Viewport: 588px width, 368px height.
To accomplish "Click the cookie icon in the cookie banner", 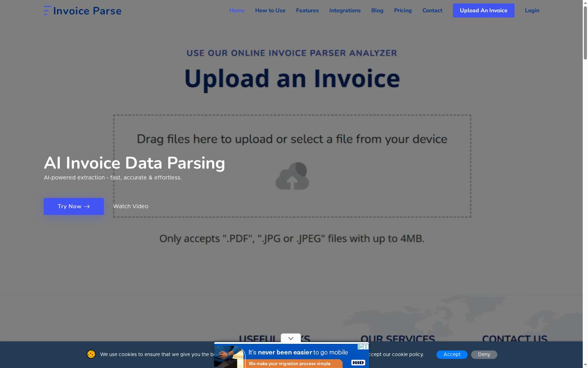I will tap(91, 354).
